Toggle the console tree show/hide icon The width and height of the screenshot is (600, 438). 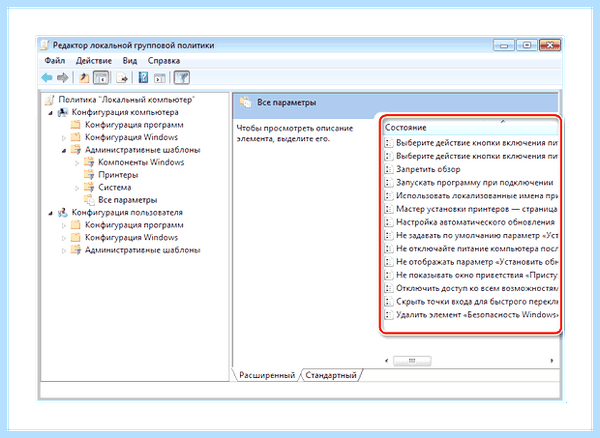[101, 78]
